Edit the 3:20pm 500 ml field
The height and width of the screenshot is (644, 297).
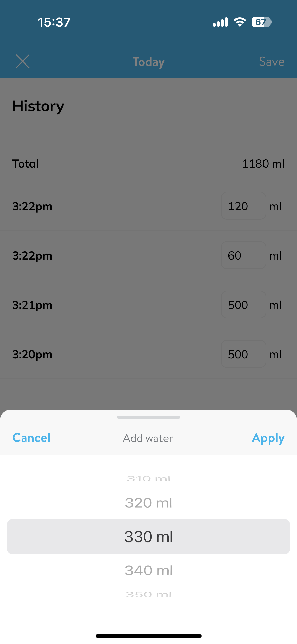click(243, 354)
